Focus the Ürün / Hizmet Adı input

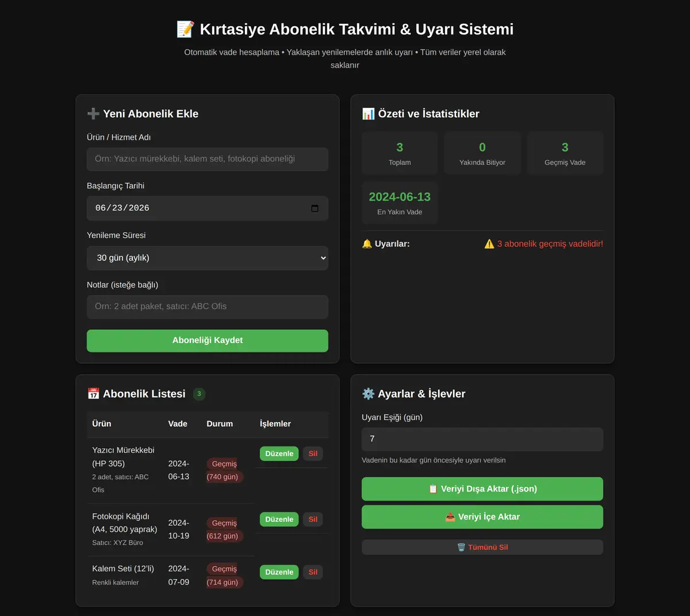point(208,159)
